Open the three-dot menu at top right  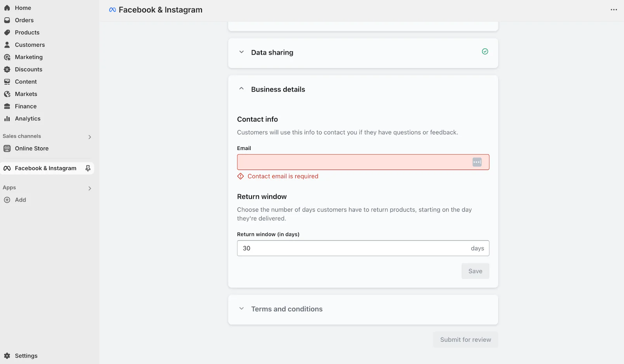(613, 9)
